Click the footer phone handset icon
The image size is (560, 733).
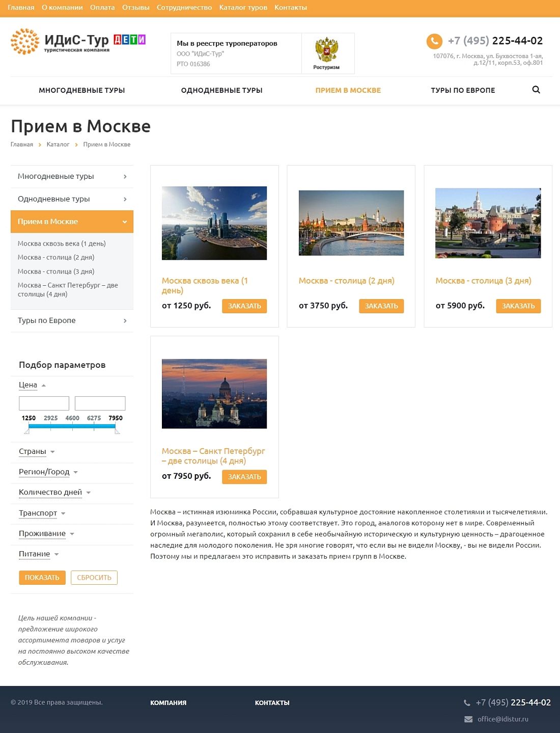(467, 703)
